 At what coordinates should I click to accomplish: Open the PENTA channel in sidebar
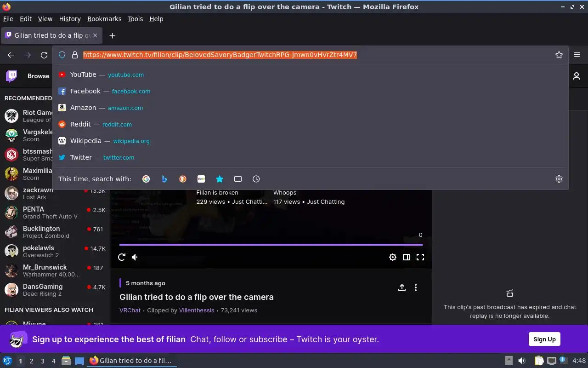click(x=55, y=213)
